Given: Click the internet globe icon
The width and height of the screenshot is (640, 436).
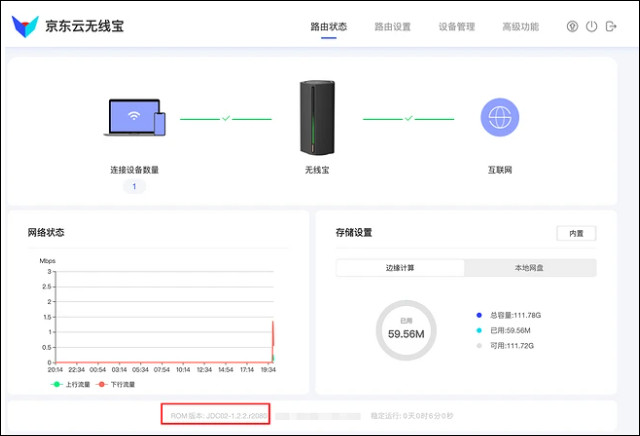Looking at the screenshot, I should [x=500, y=117].
